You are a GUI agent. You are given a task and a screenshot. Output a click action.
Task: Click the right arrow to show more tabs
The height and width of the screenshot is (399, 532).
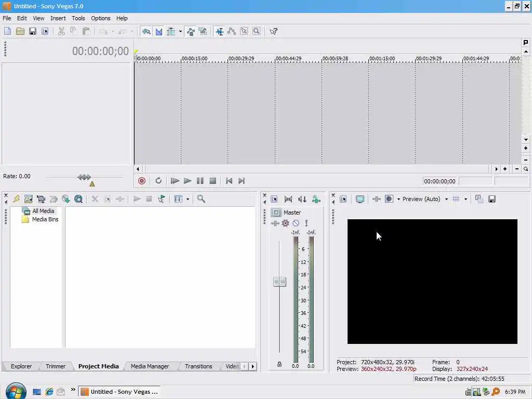click(x=253, y=366)
